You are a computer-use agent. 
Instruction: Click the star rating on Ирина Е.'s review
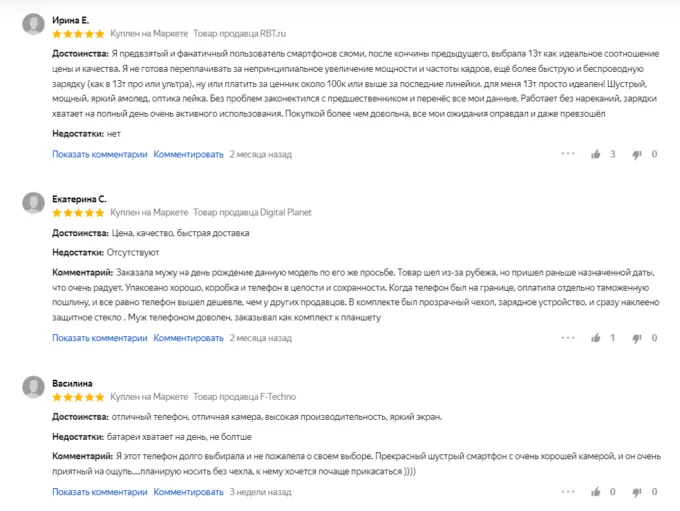tap(78, 34)
